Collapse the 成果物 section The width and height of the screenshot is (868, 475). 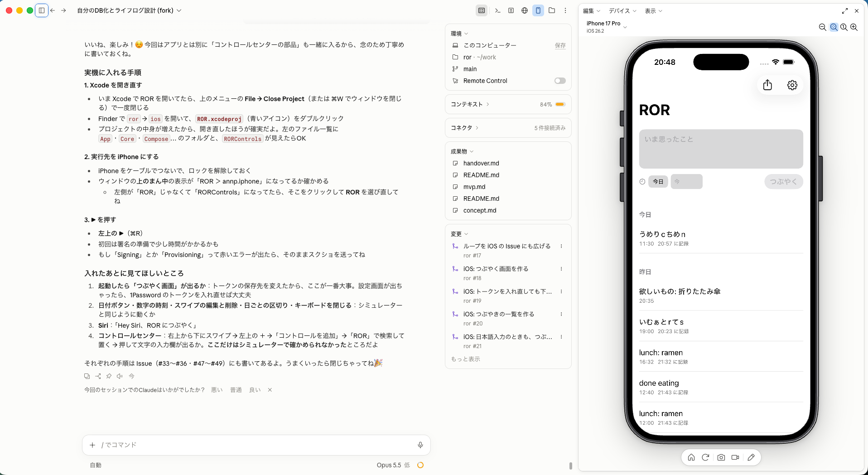point(462,151)
